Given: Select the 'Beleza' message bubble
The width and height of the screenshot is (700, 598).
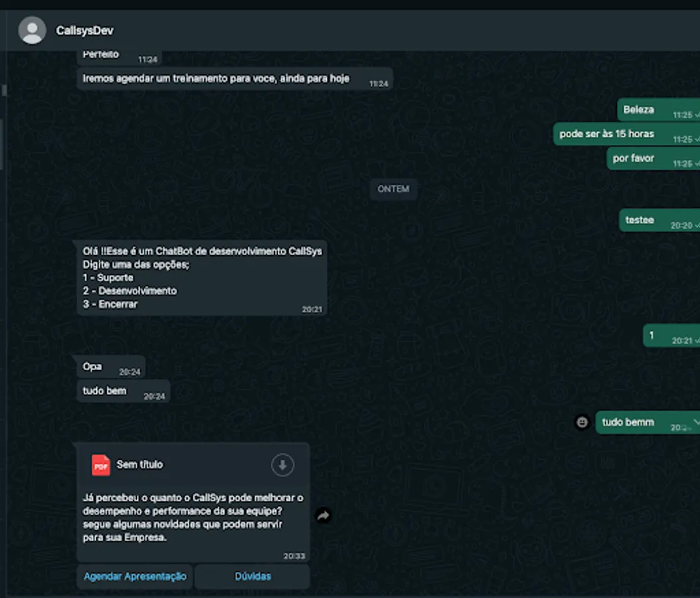Looking at the screenshot, I should (x=659, y=110).
